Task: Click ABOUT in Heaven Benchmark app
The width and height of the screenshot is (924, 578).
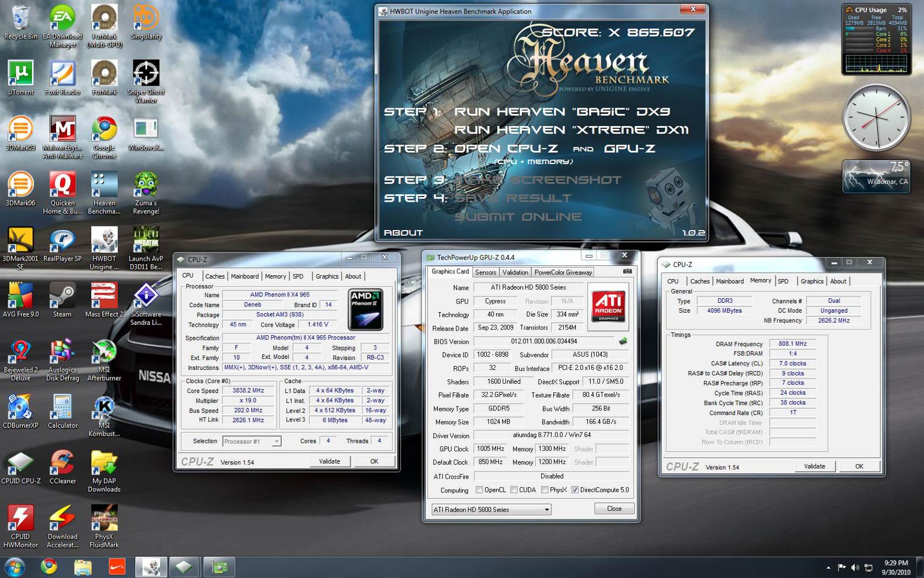Action: click(403, 232)
